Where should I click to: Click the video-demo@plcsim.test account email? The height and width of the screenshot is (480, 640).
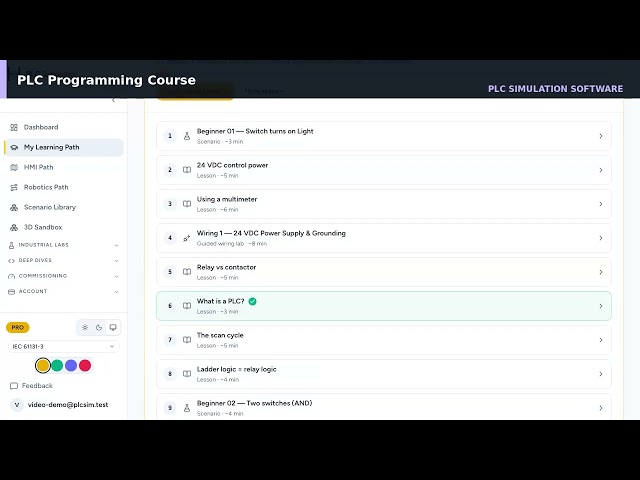(68, 405)
